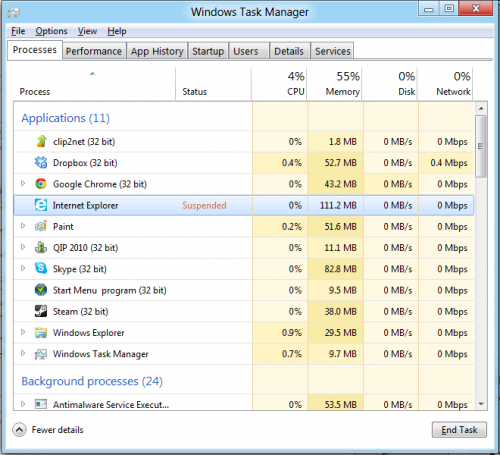Open the Options menu
500x455 pixels.
51,31
